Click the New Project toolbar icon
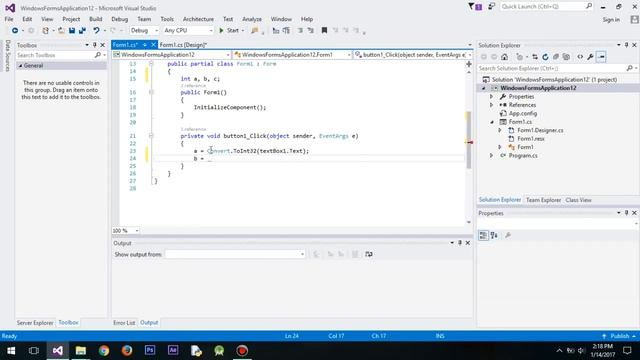Image resolution: width=640 pixels, height=360 pixels. point(45,31)
